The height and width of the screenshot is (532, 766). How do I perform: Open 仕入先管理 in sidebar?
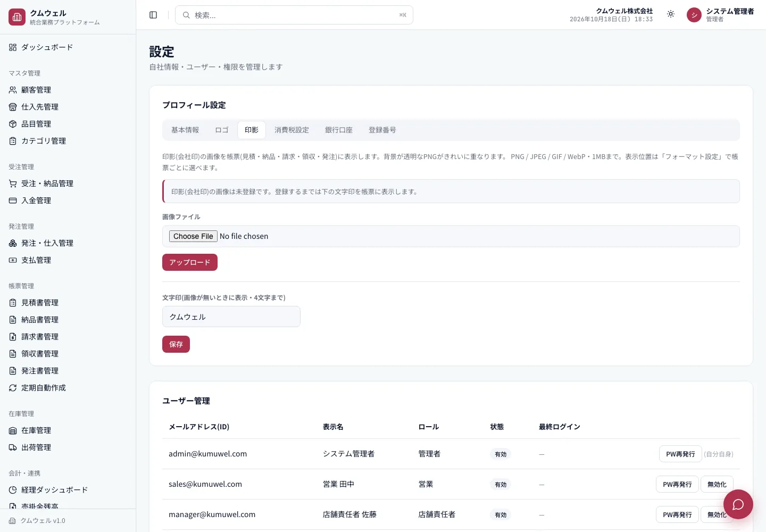pyautogui.click(x=68, y=107)
